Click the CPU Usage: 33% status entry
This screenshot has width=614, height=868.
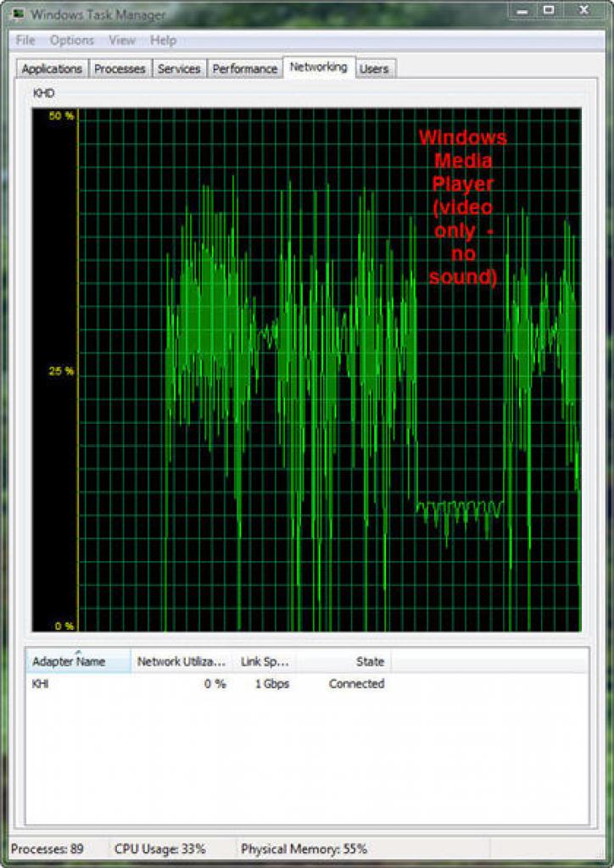point(160,849)
